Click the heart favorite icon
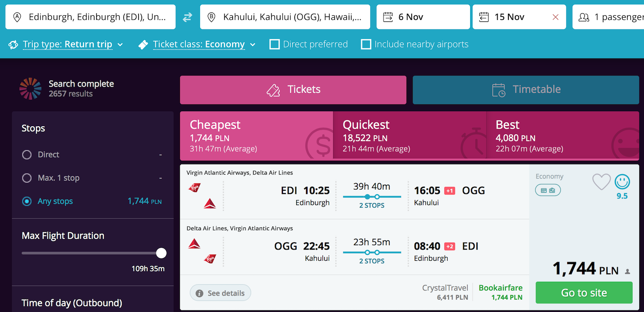644x312 pixels. click(x=601, y=182)
